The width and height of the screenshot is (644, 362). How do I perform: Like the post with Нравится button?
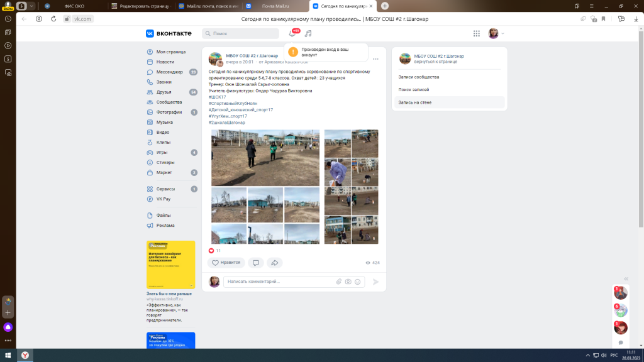click(x=226, y=263)
